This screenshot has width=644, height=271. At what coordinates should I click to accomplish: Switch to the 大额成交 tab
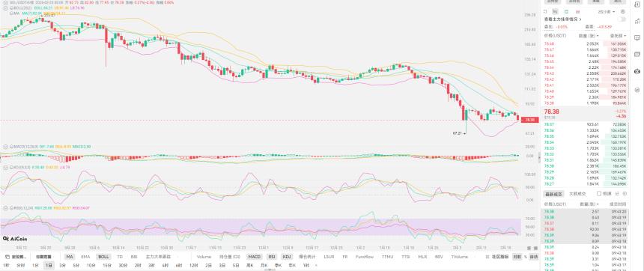click(x=577, y=193)
